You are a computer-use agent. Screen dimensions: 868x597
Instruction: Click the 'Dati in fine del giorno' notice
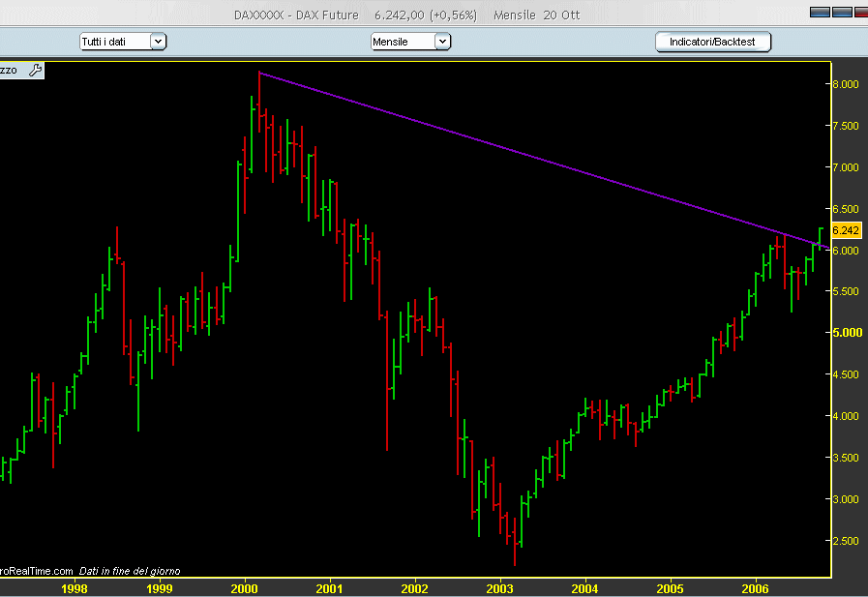click(130, 571)
